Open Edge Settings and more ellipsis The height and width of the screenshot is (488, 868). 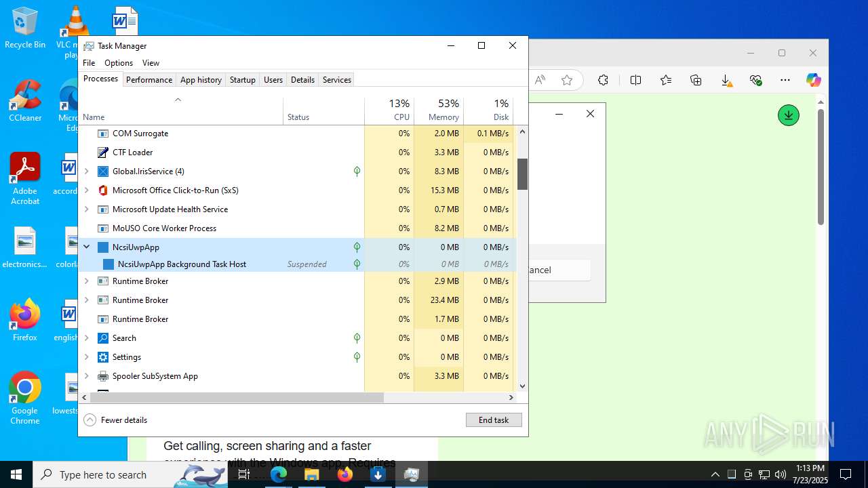pyautogui.click(x=785, y=80)
